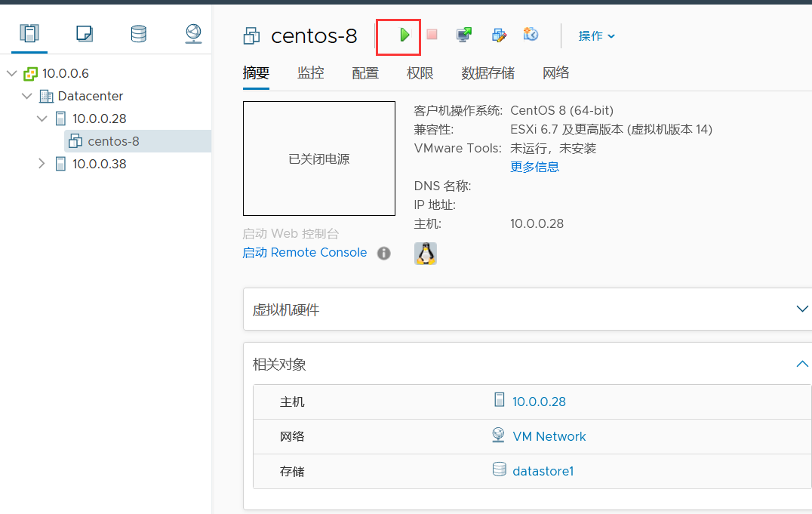Screen dimensions: 812x514
Task: Click host icon next to 10.0.0.38 in tree
Action: point(60,165)
